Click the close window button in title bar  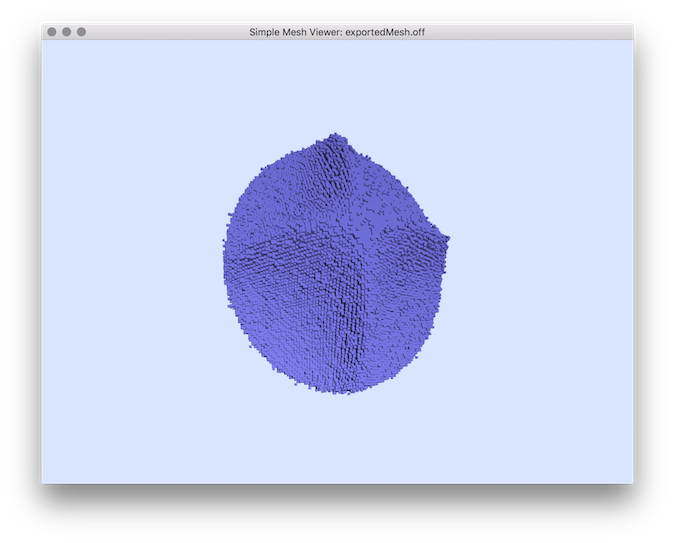[x=52, y=32]
